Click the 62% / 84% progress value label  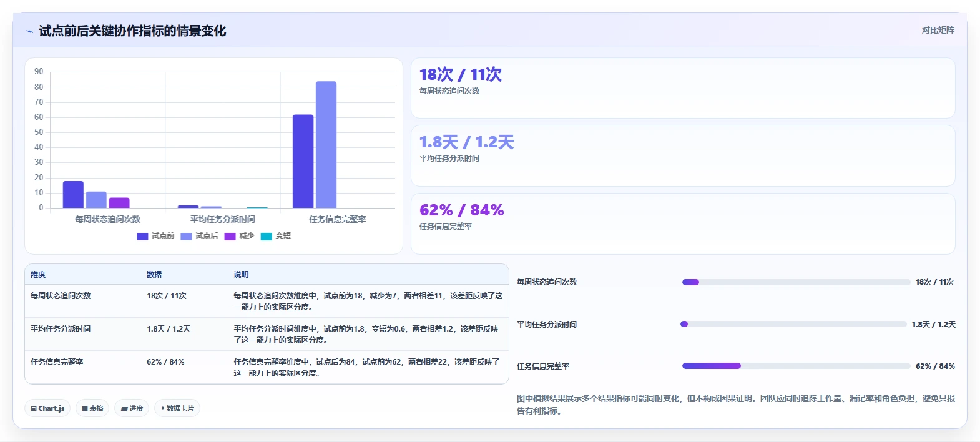[935, 366]
